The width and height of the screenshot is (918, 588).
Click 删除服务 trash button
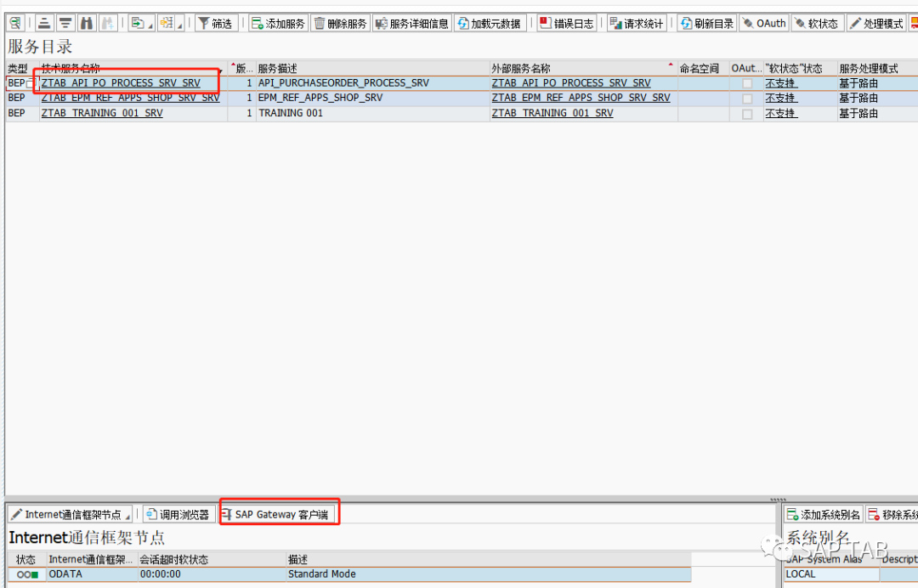coord(340,24)
